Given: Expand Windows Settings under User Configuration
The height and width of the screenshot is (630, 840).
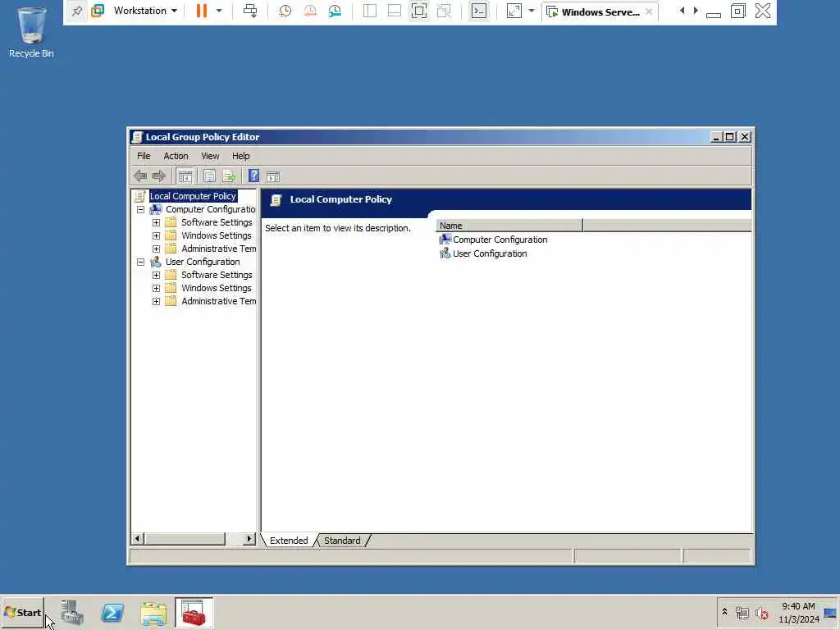Looking at the screenshot, I should pos(156,288).
